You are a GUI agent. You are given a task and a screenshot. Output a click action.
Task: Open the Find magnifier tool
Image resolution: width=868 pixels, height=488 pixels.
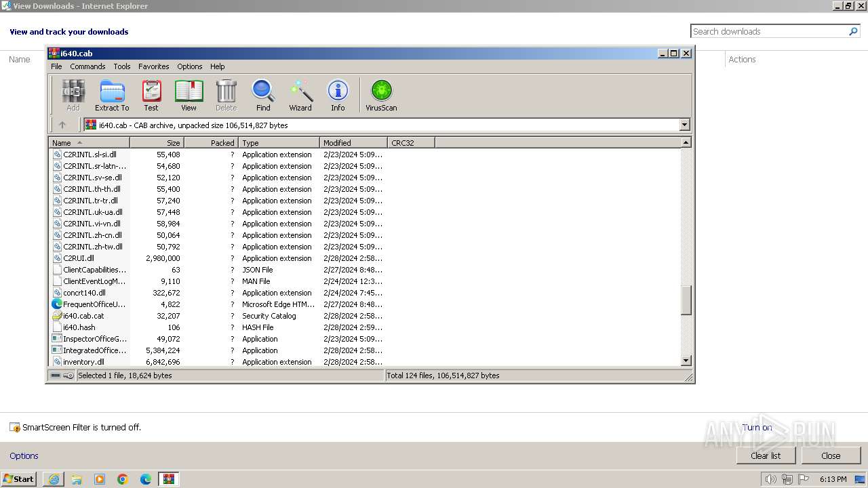click(x=263, y=95)
